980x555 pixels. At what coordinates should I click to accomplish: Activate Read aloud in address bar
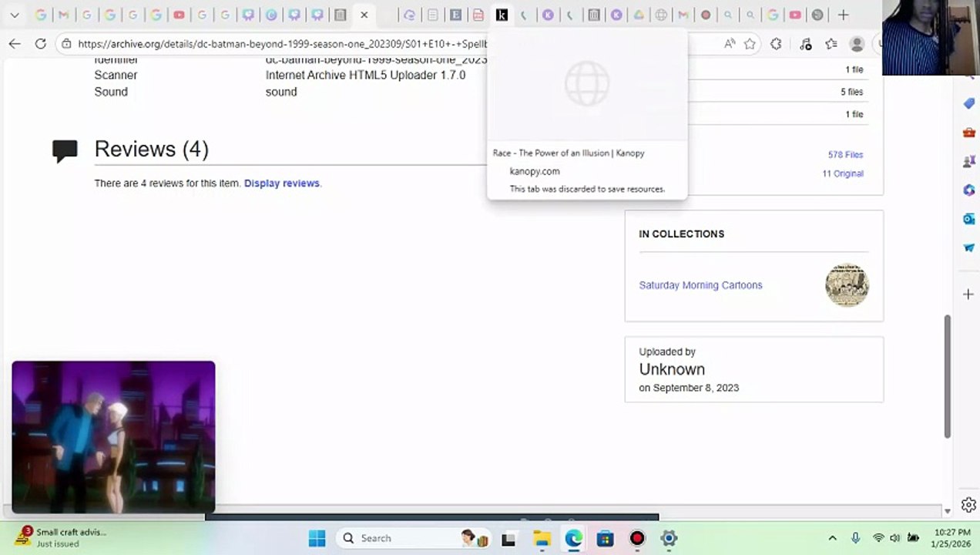pos(729,44)
